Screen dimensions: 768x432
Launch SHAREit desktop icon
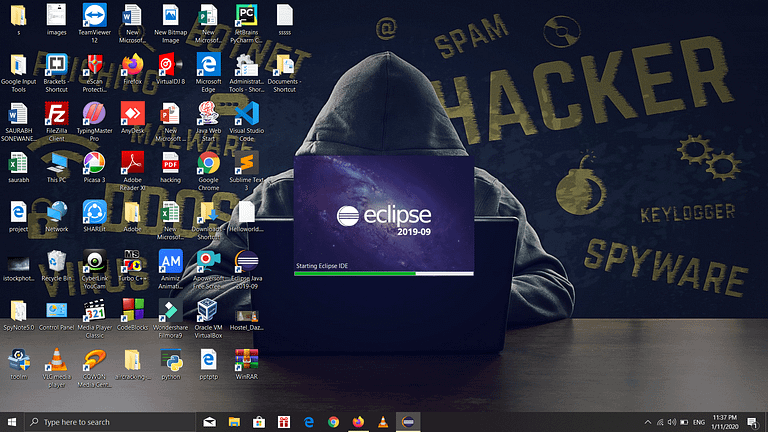[x=95, y=216]
